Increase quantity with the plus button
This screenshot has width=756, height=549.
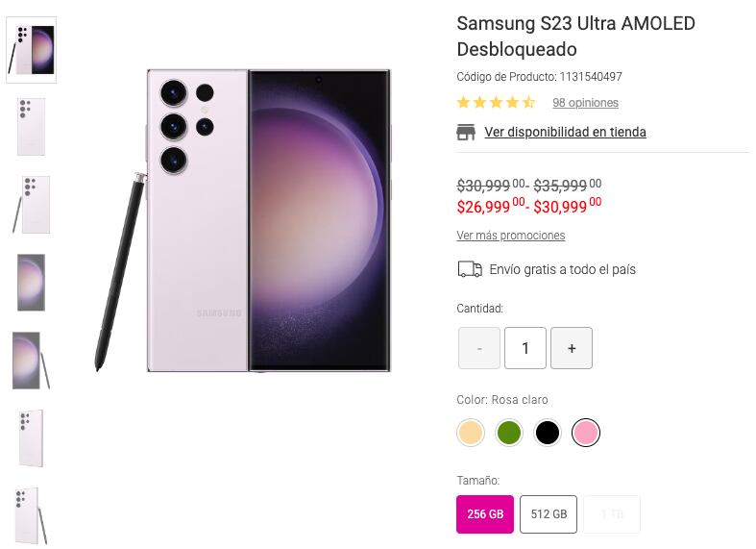pyautogui.click(x=572, y=348)
